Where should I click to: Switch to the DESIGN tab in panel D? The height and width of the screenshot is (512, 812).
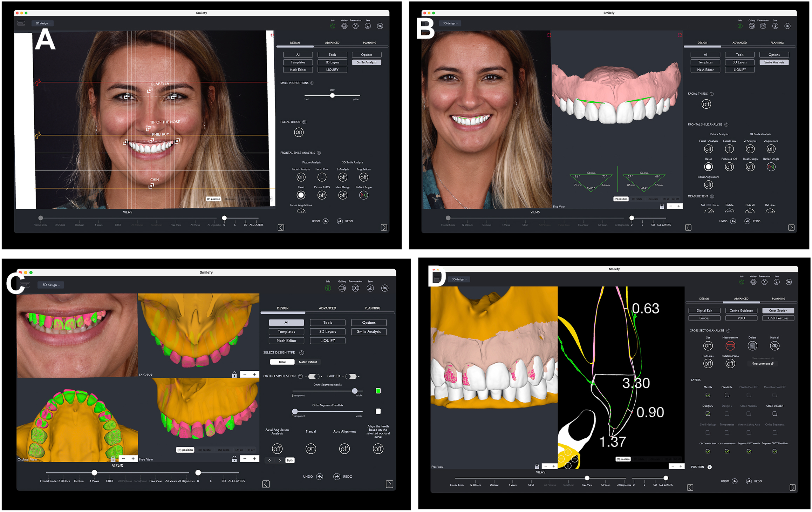(x=704, y=299)
